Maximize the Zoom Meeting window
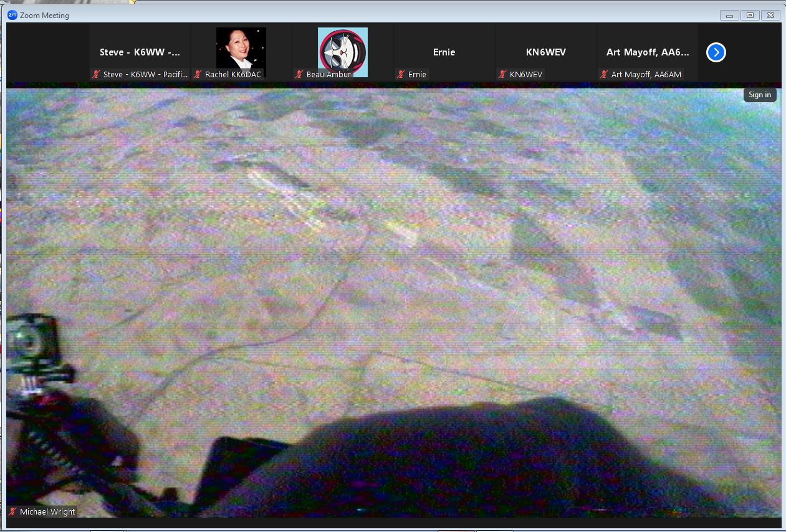This screenshot has height=532, width=786. [x=750, y=15]
